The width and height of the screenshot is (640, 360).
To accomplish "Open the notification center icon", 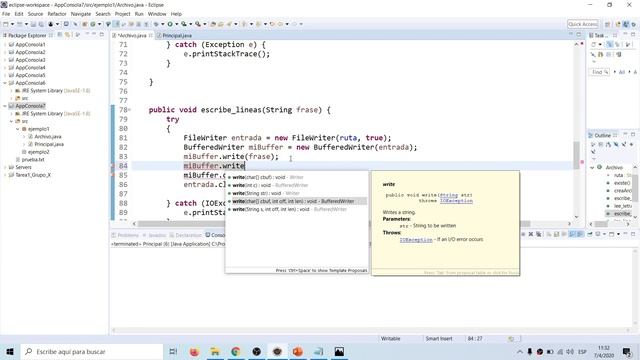I will (627, 351).
